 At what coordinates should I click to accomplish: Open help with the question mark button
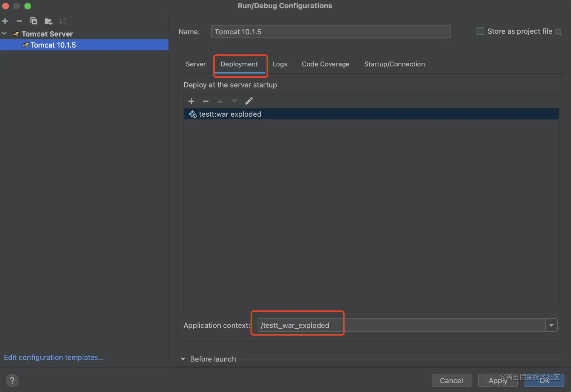click(x=12, y=380)
